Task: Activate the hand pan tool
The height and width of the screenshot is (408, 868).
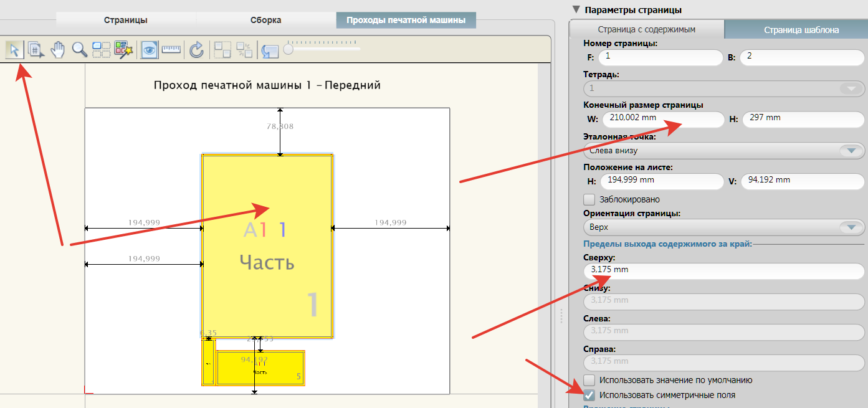Action: (58, 50)
